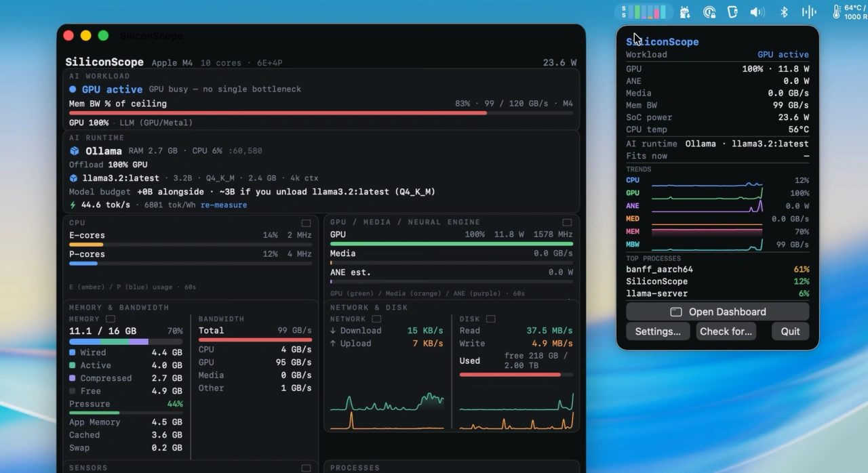
Task: Click the Pressure 44% value
Action: [175, 404]
